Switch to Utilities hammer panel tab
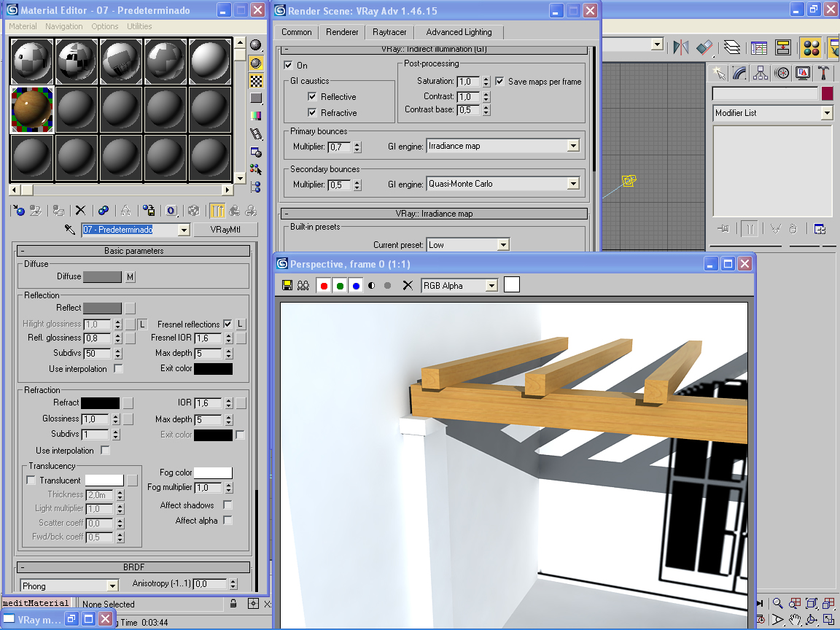This screenshot has height=630, width=840. pyautogui.click(x=824, y=73)
